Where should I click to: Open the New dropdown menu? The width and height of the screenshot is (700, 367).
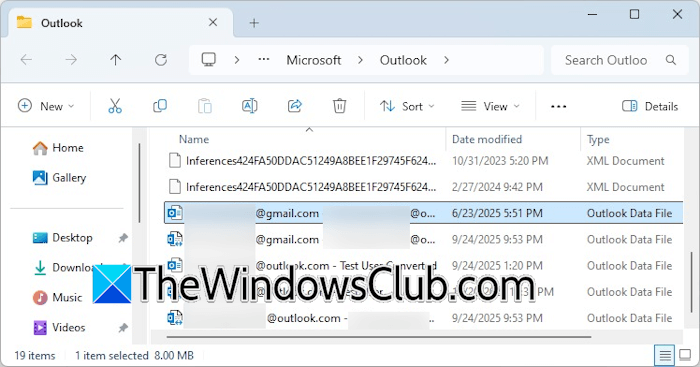pos(46,106)
